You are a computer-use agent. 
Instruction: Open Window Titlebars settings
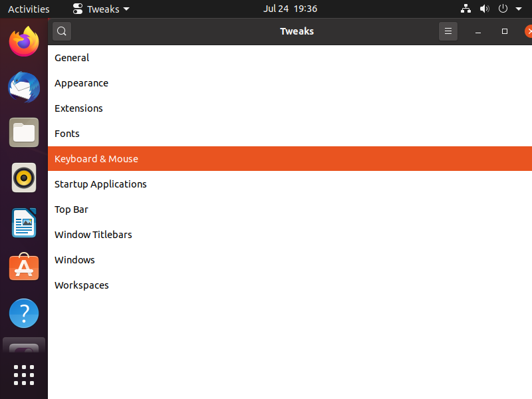(290, 235)
